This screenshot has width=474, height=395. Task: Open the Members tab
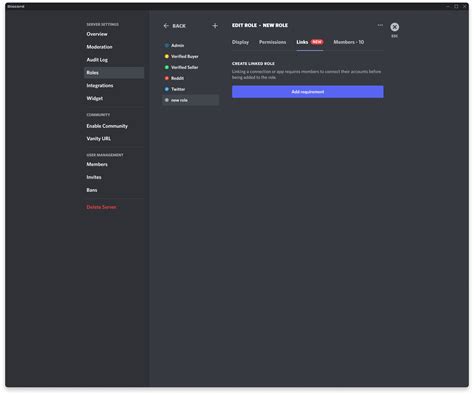tap(349, 42)
